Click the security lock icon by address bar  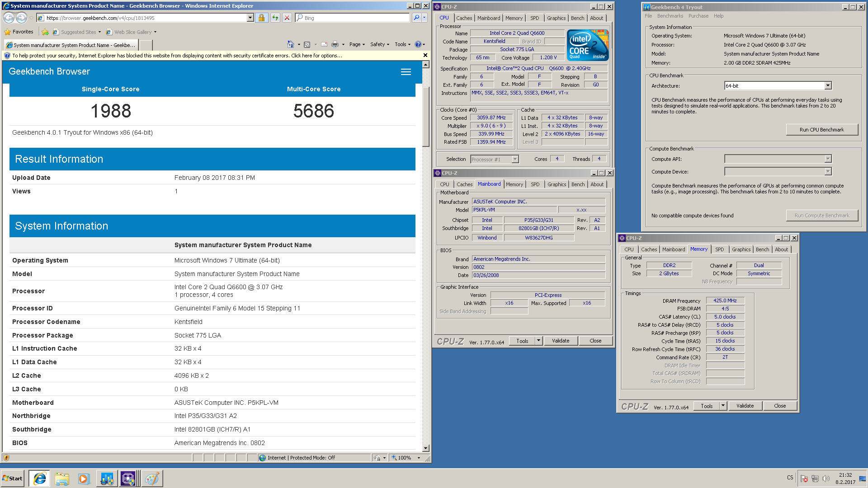[x=261, y=18]
